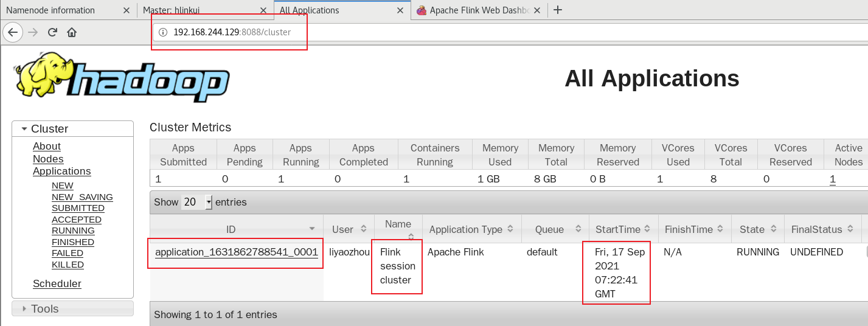The width and height of the screenshot is (868, 326).
Task: Open the Show entries count dropdown
Action: coord(196,202)
